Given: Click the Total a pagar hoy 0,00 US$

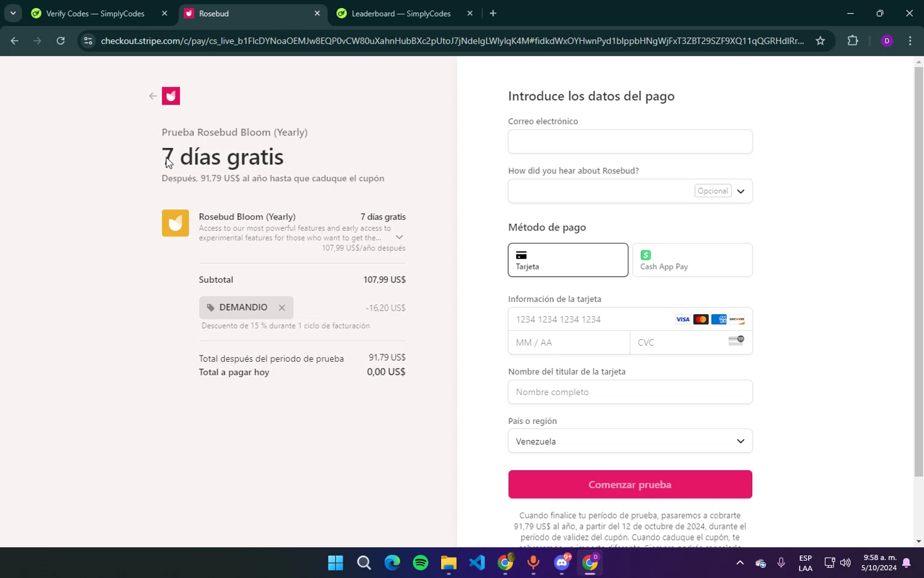Looking at the screenshot, I should pyautogui.click(x=386, y=372).
